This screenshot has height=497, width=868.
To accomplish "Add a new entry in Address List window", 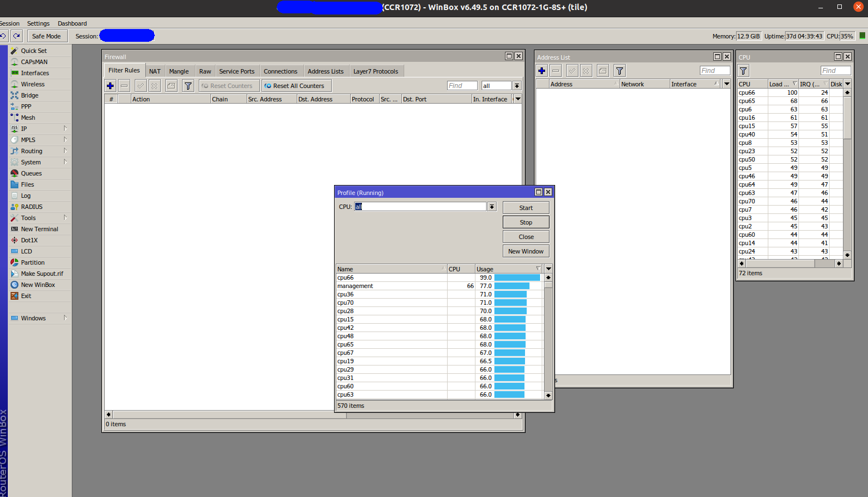I will point(542,71).
